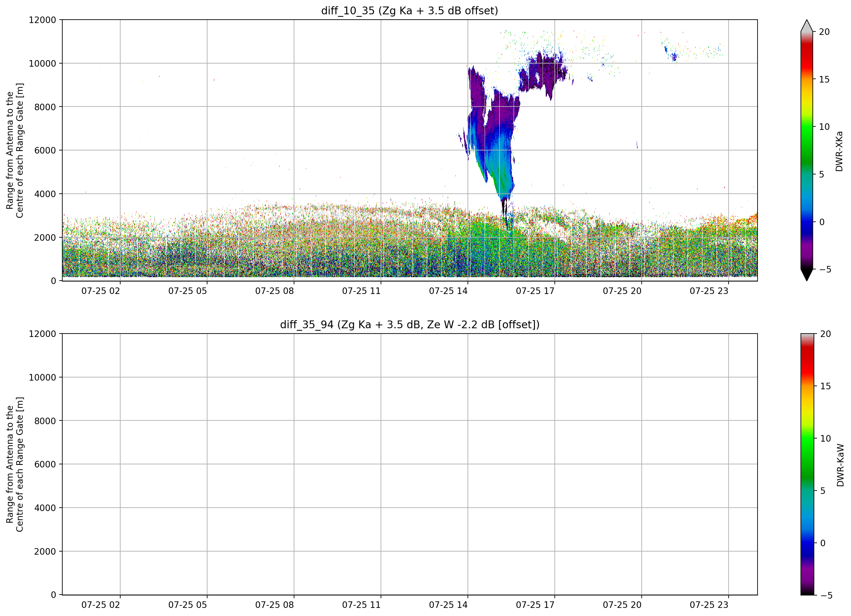Click the y-axis label of the diff_35_94 plot

tap(15, 464)
